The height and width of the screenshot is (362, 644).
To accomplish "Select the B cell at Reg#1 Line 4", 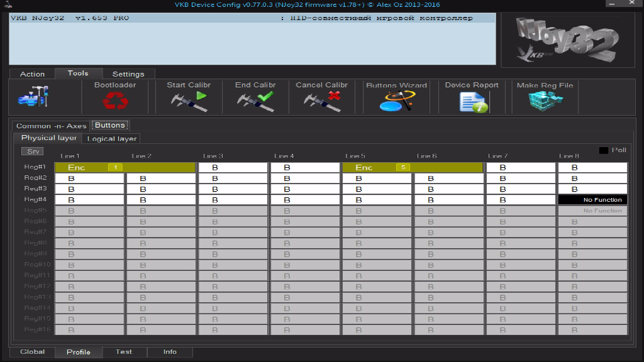I will [305, 167].
